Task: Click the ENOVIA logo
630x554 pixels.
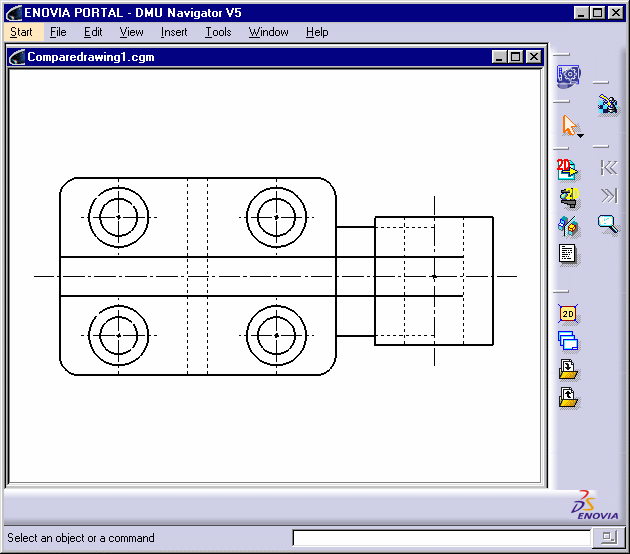Action: (595, 505)
